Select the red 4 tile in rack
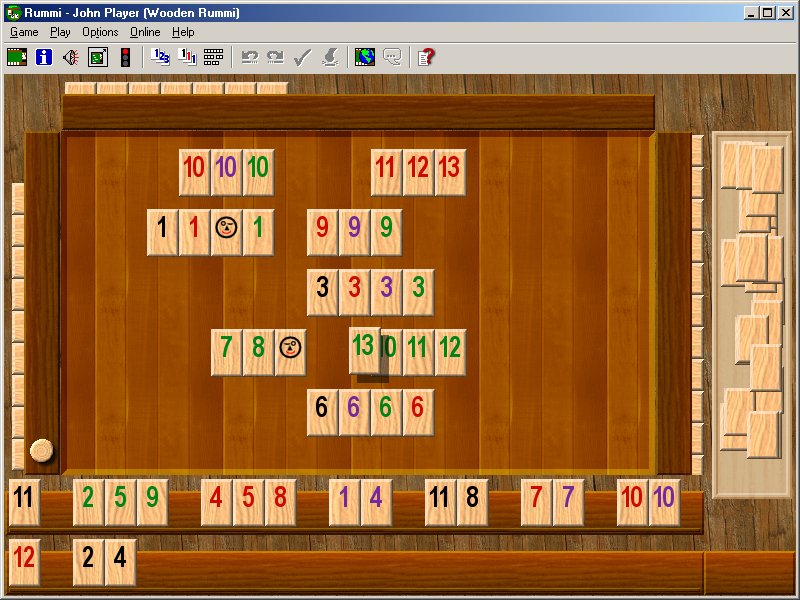Screen dimensions: 800x600 click(x=216, y=502)
